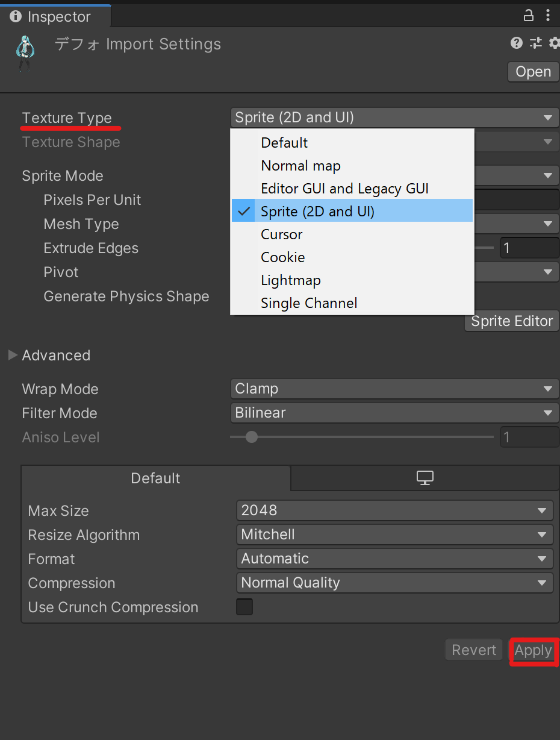
Task: Open the Mesh Type dropdown
Action: (x=517, y=224)
